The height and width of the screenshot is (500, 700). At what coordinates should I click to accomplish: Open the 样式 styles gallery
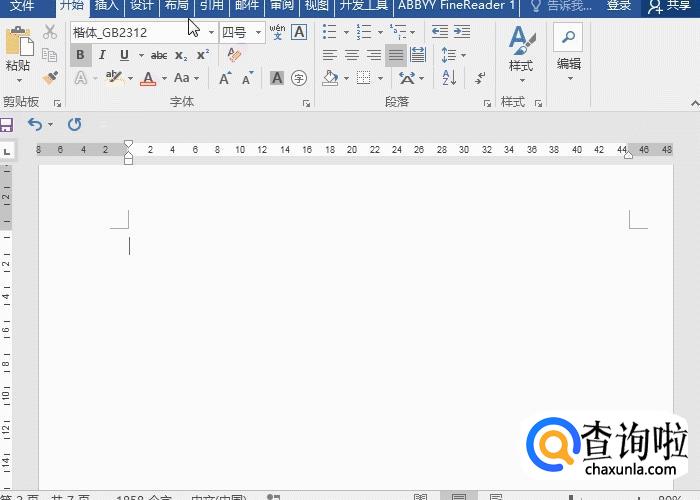pyautogui.click(x=521, y=54)
